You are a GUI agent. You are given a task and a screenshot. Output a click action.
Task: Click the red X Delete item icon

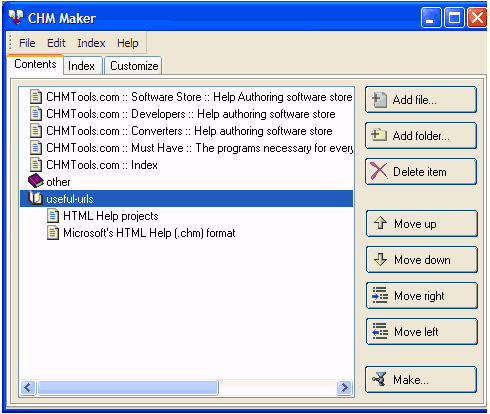coord(379,171)
